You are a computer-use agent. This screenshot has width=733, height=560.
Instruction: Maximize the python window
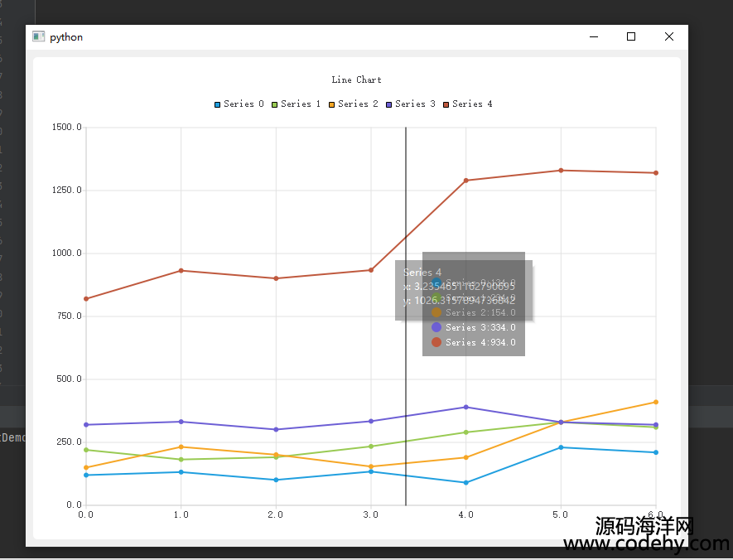pyautogui.click(x=631, y=36)
